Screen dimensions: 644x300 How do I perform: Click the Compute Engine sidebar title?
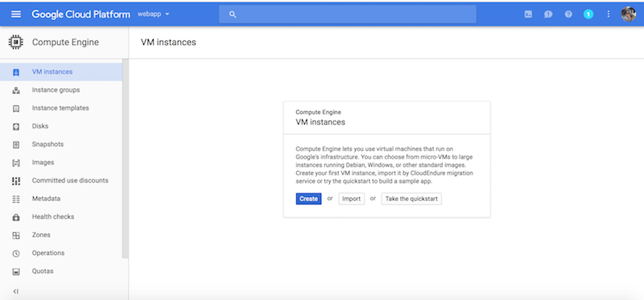tap(65, 42)
